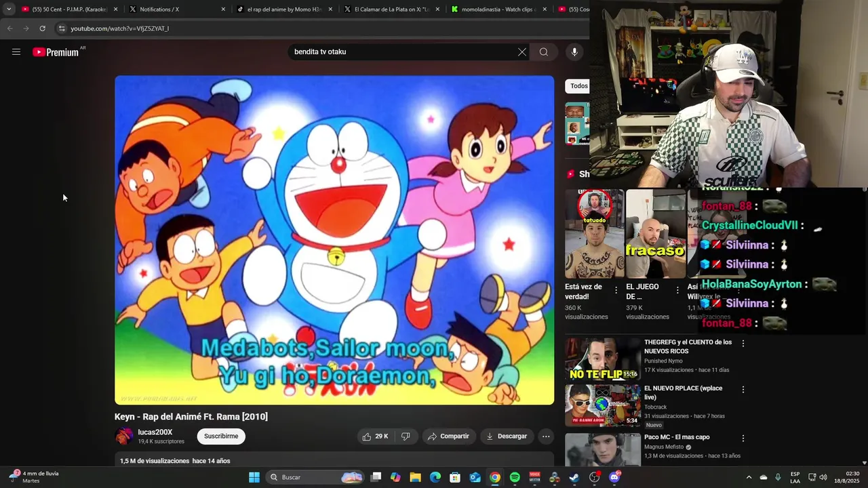Close the El Calamar de La Plata tab
The height and width of the screenshot is (488, 868).
pos(437,9)
